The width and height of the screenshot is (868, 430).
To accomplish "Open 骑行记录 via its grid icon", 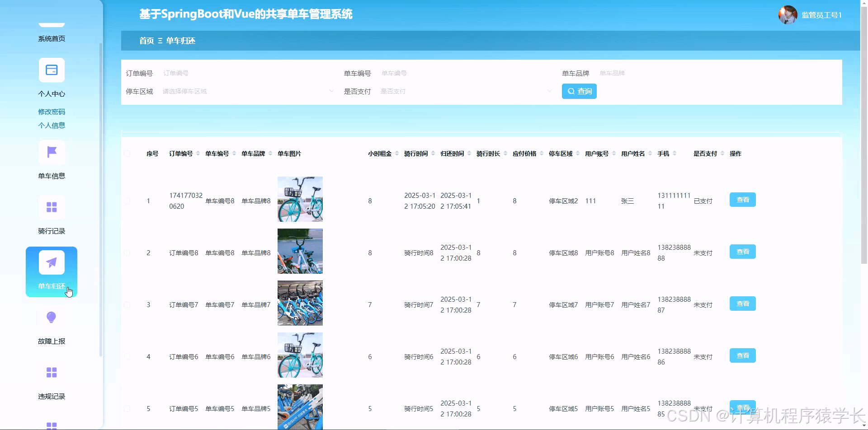I will 52,207.
